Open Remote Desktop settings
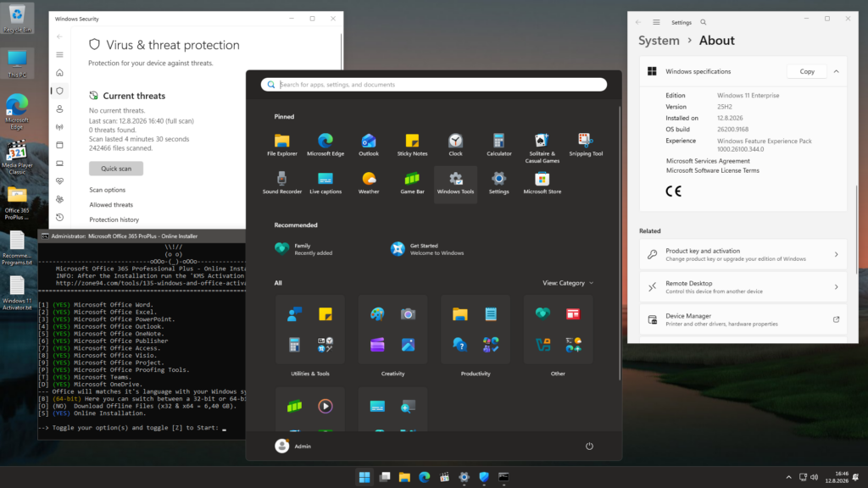Viewport: 868px width, 488px height. click(x=743, y=286)
